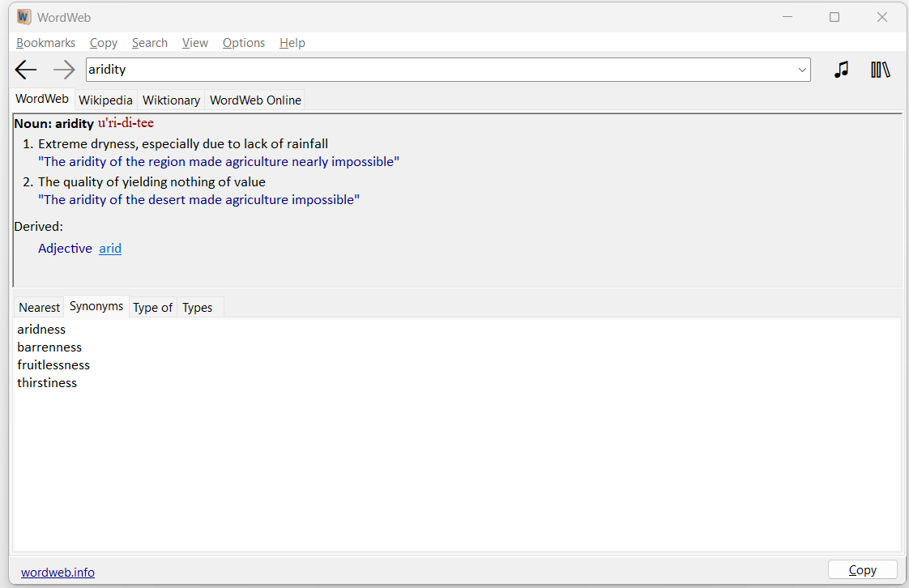Screen dimensions: 909x588
Task: Expand the search history dropdown arrow
Action: pyautogui.click(x=802, y=70)
